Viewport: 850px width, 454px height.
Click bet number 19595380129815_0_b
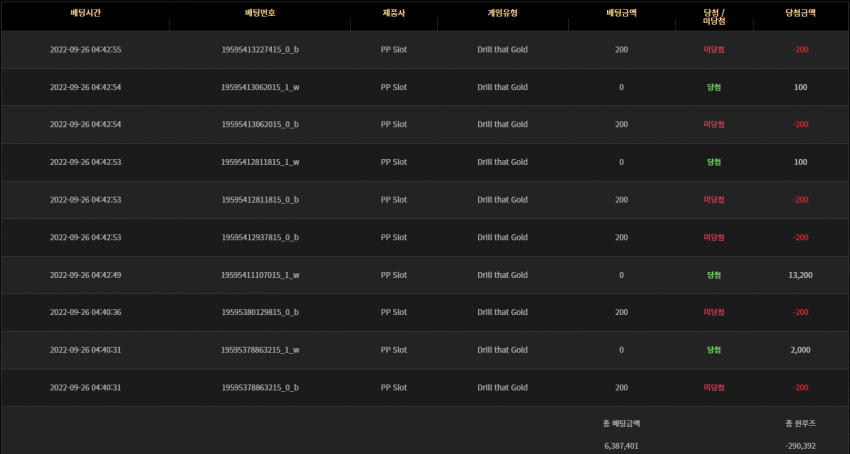[x=260, y=312]
